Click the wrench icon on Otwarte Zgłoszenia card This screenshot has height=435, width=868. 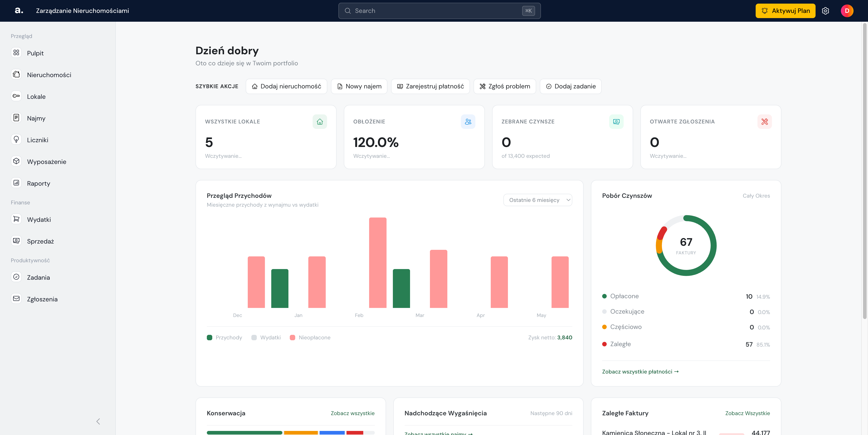click(764, 122)
